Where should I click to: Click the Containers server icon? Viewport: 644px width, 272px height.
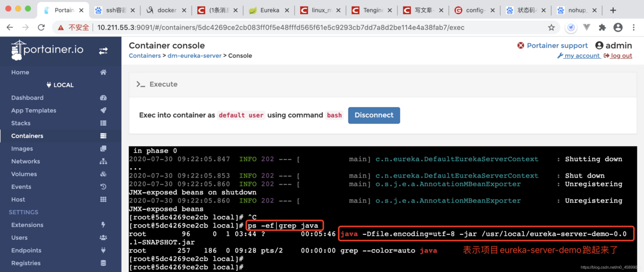[103, 136]
